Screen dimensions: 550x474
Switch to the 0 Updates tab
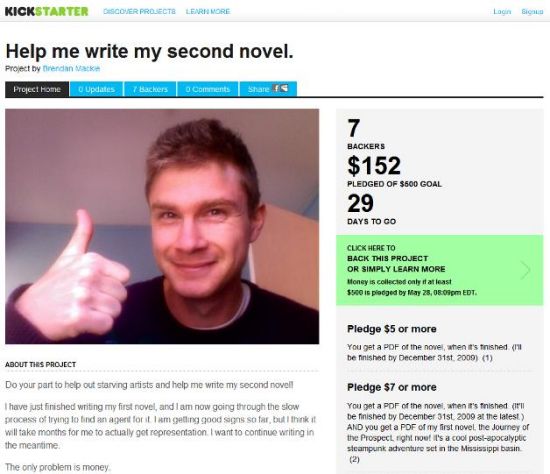pyautogui.click(x=96, y=89)
